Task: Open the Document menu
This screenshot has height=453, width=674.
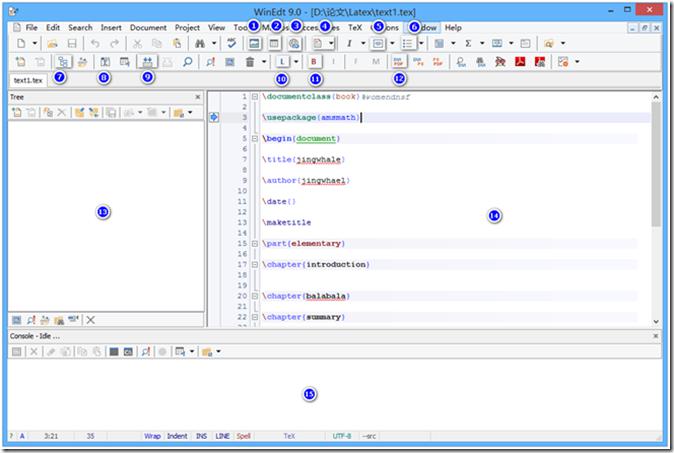Action: pos(148,28)
